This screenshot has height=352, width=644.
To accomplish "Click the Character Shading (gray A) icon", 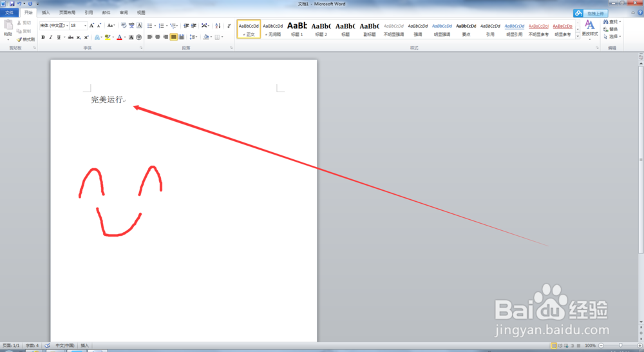I will [131, 37].
